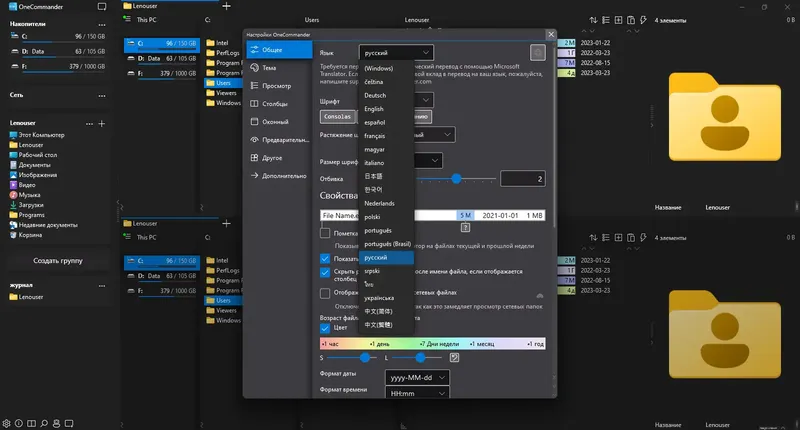Click the Consolas font button
Viewport: 800px width, 430px height.
pos(338,117)
